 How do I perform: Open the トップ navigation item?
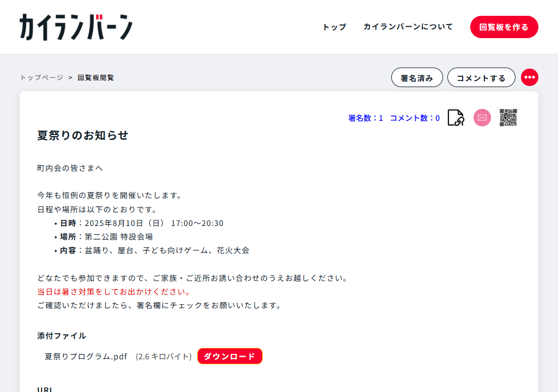(x=334, y=27)
